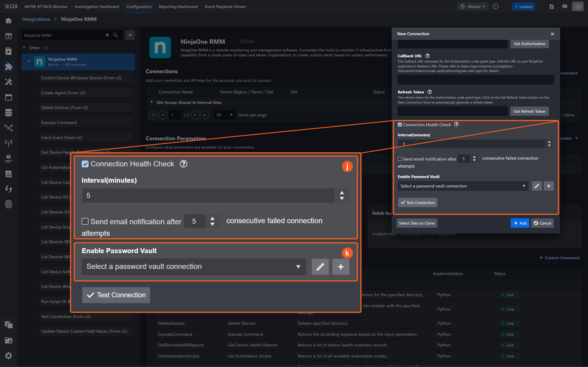Viewport: 588px width, 367px height.
Task: Open the integrations puzzle-piece sidebar icon
Action: pyautogui.click(x=8, y=66)
